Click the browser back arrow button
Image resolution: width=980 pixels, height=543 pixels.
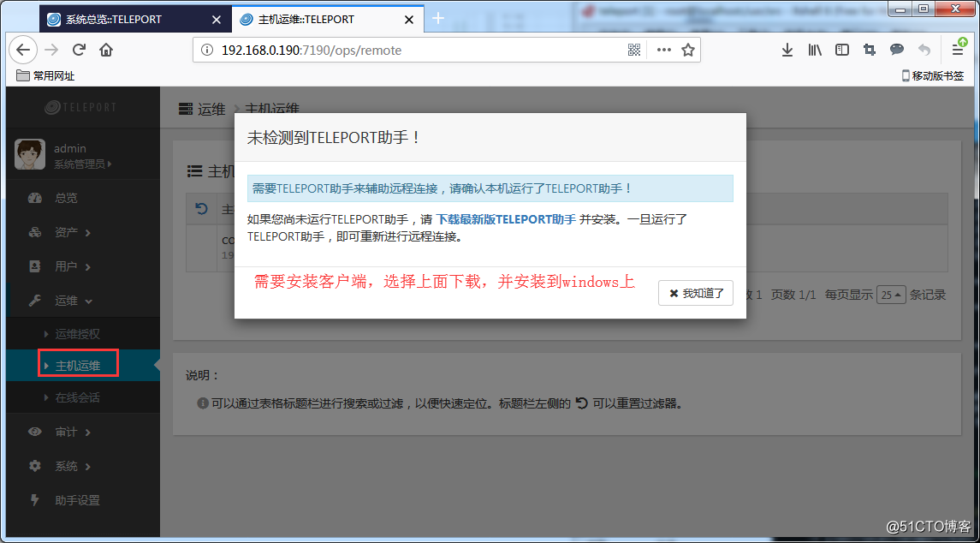23,50
